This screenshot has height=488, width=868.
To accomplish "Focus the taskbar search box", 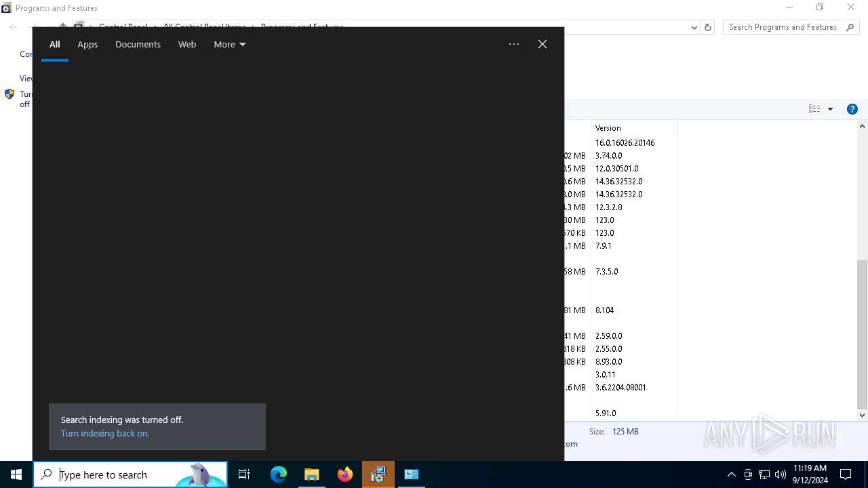I will click(x=130, y=474).
